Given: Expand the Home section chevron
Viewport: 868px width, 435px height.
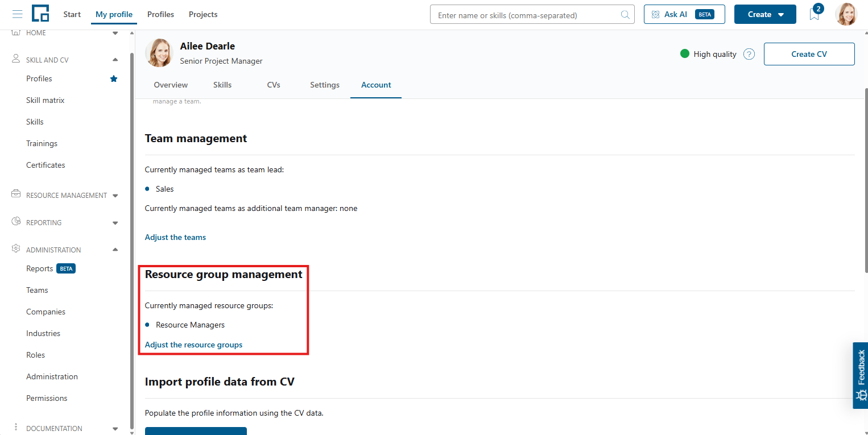Looking at the screenshot, I should coord(115,33).
